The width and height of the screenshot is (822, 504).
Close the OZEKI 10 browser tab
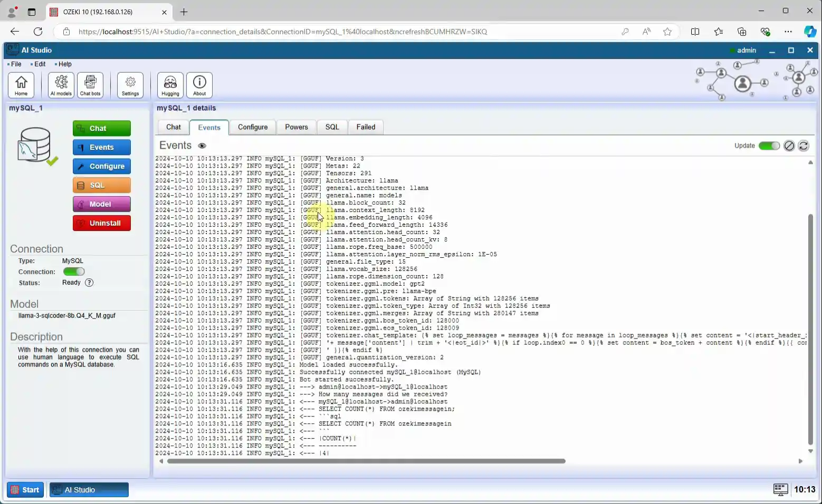pyautogui.click(x=164, y=12)
